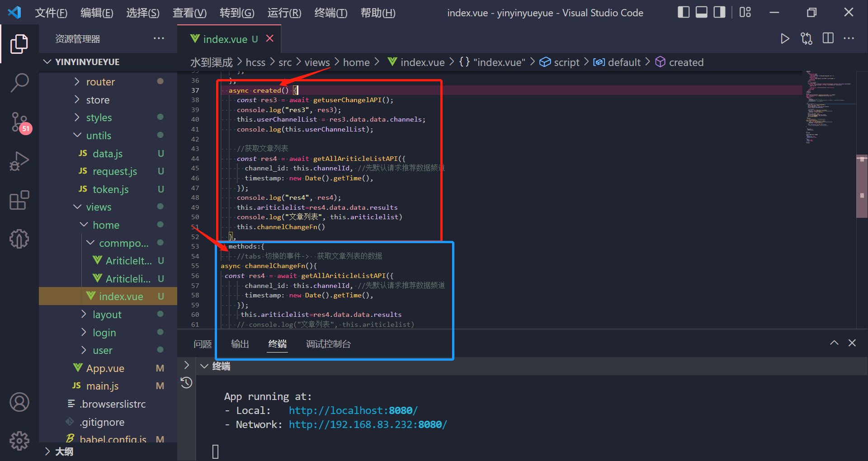Open Explorer more actions via the ellipsis button
The image size is (868, 461).
click(x=159, y=39)
